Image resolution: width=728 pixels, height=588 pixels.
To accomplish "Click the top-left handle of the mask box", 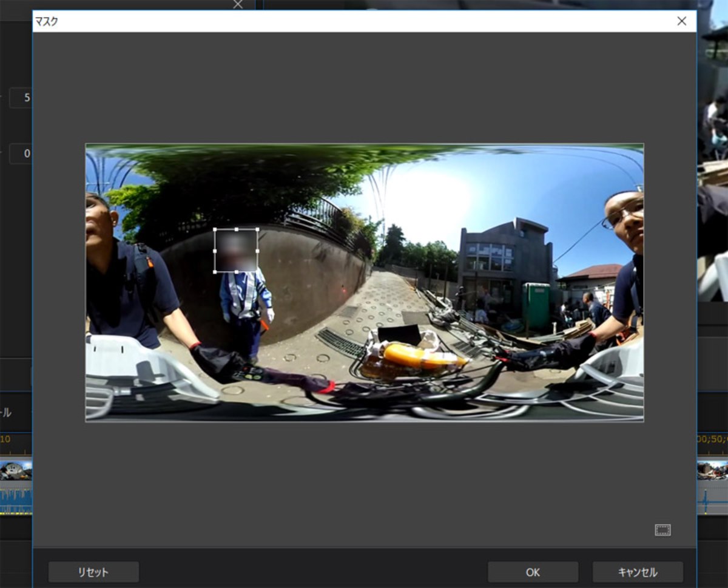I will click(x=215, y=230).
